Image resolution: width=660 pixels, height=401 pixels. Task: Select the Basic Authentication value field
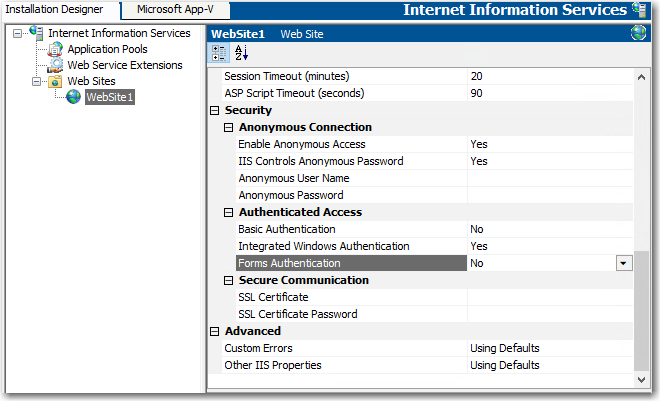pos(548,229)
